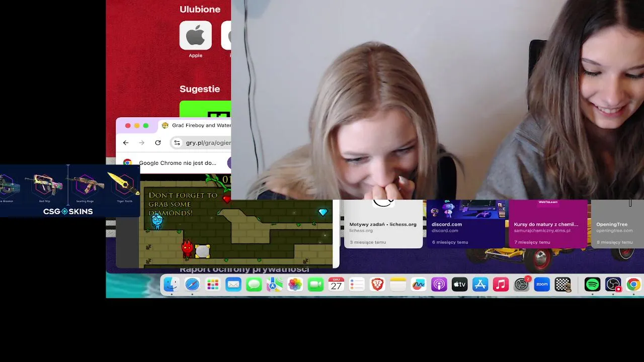Open Photos from the Dock

[295, 285]
